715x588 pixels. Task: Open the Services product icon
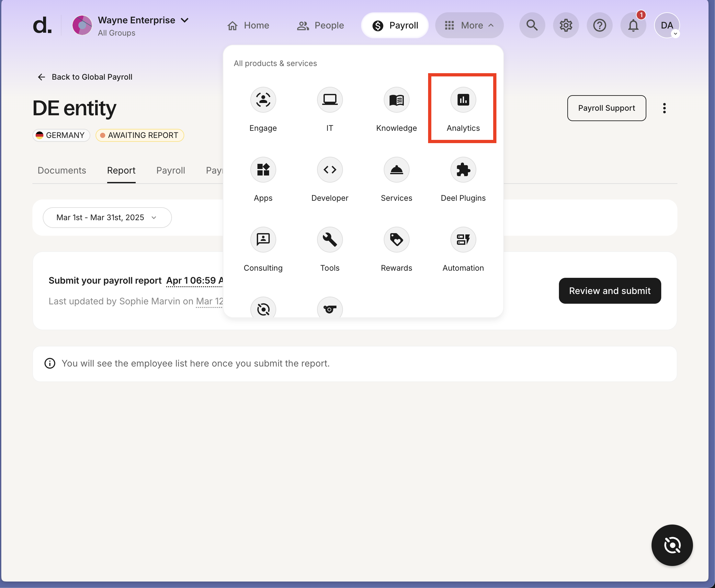point(396,170)
